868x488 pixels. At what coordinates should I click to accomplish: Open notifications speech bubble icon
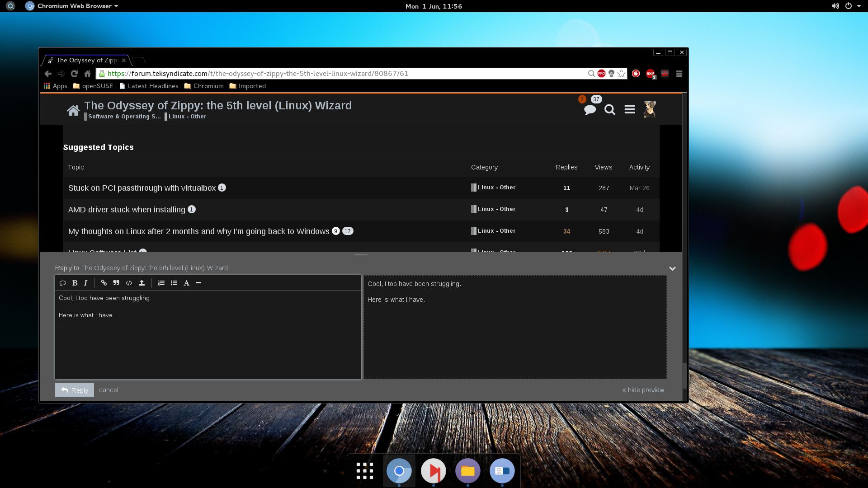click(x=590, y=110)
